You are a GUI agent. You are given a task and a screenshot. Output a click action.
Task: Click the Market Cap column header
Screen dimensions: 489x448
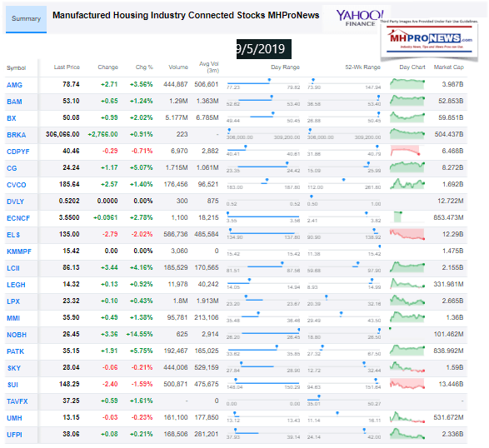[x=449, y=67]
